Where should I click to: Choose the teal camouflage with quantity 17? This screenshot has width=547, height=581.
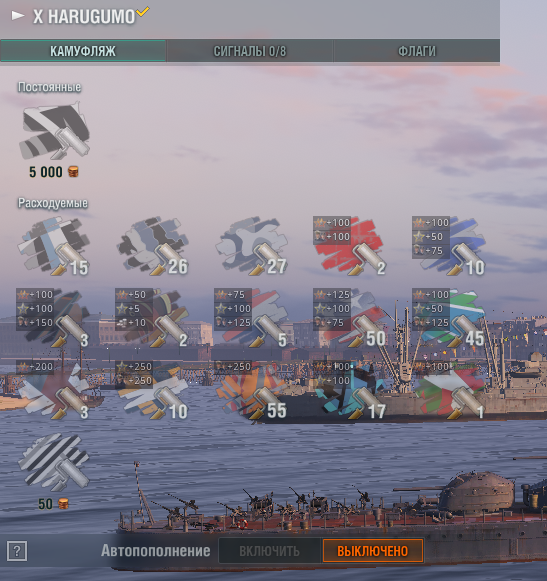[x=350, y=390]
